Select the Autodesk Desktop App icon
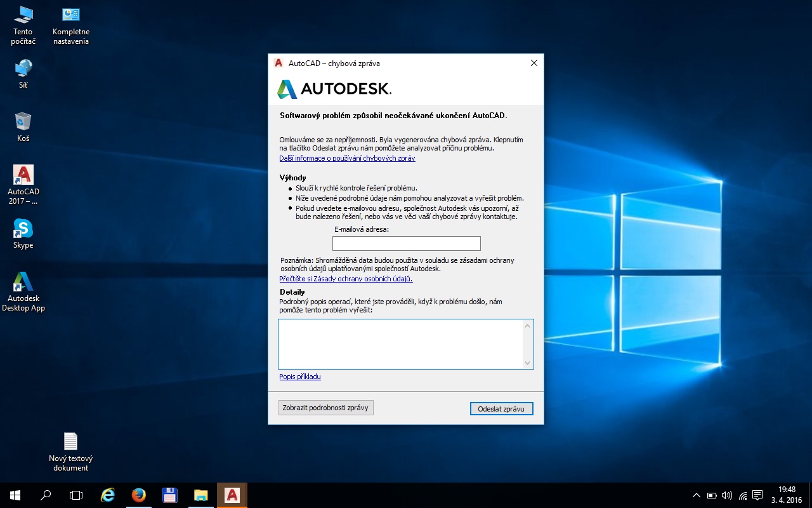The height and width of the screenshot is (508, 812). (23, 283)
